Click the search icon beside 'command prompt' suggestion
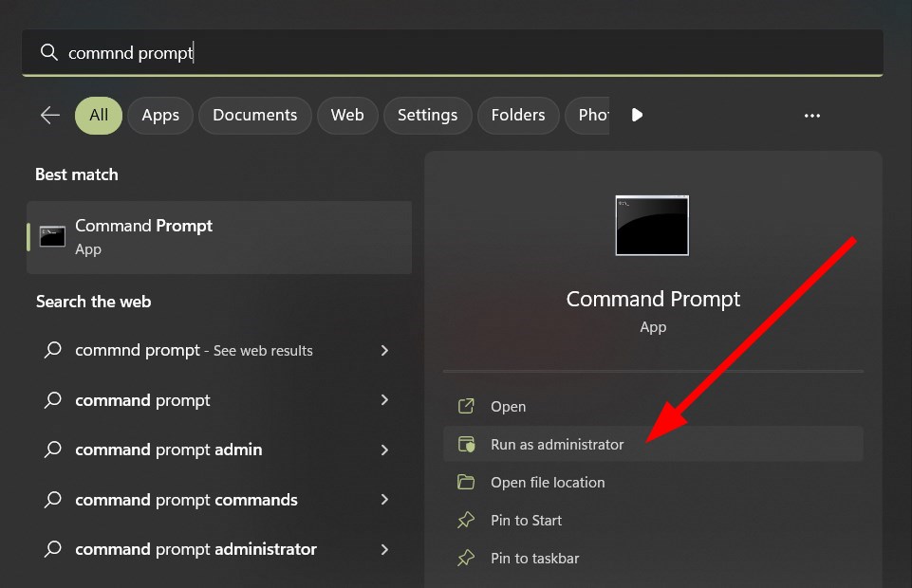 [x=53, y=400]
